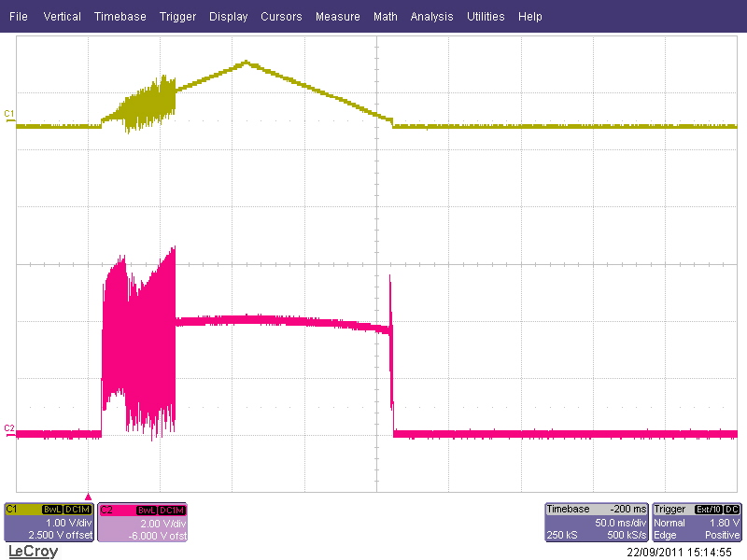747x560 pixels.
Task: Open the Math menu
Action: click(386, 16)
